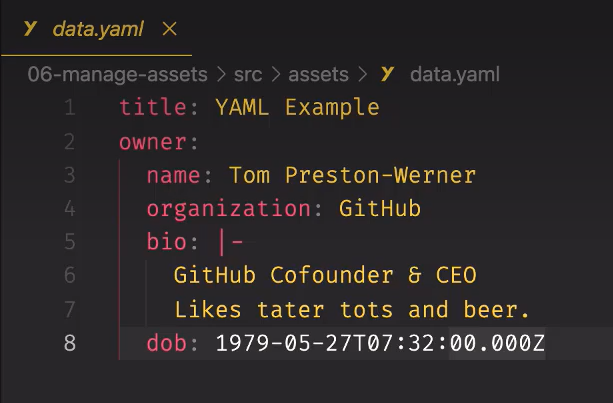Screen dimensions: 613x403
Task: Click the data.yaml breadcrumb item
Action: coord(455,74)
